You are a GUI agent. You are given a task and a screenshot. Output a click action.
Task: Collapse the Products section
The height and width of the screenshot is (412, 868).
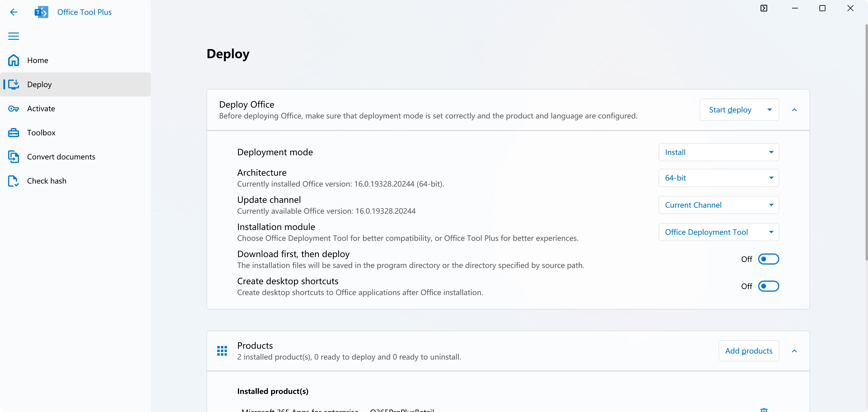795,351
